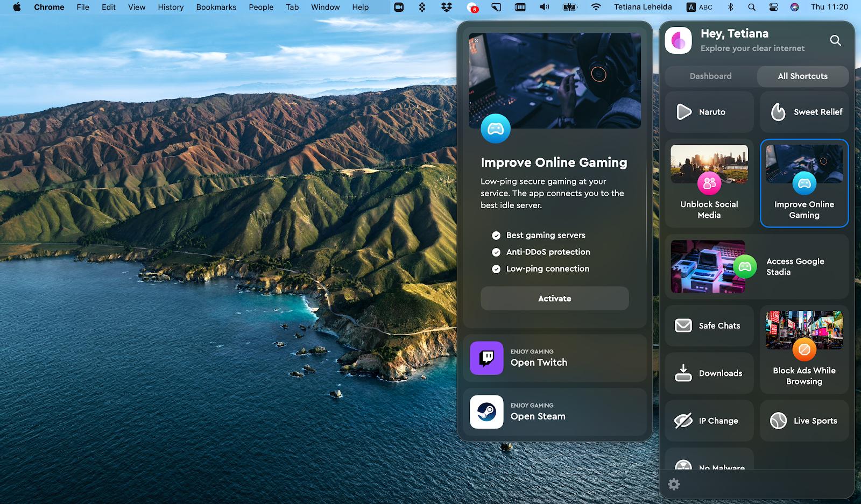Click the battery status icon
Image resolution: width=861 pixels, height=504 pixels.
click(x=570, y=7)
